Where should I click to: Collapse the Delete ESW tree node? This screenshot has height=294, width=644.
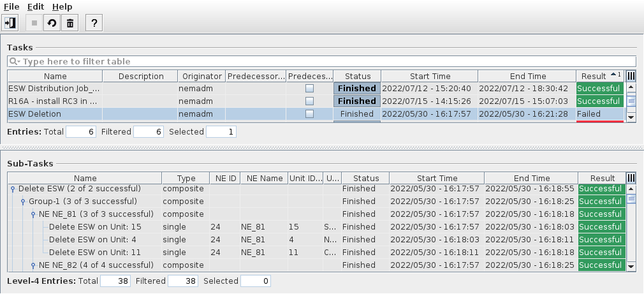[12, 189]
